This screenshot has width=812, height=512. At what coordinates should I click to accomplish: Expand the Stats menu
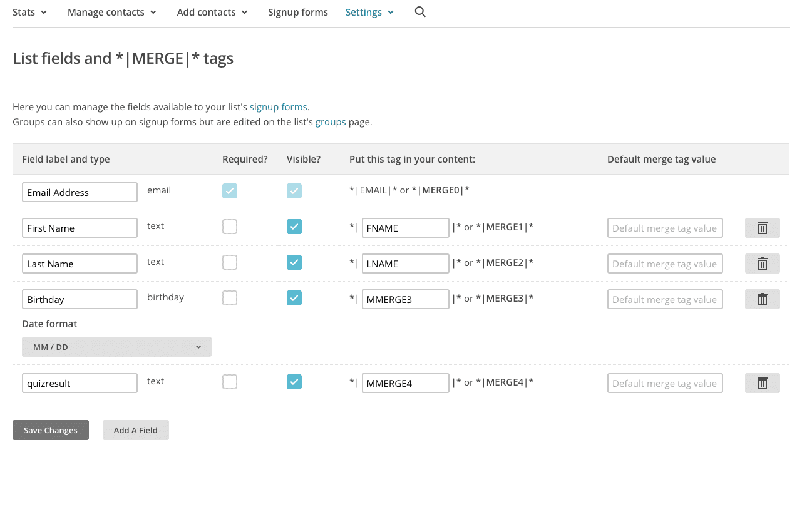(29, 12)
